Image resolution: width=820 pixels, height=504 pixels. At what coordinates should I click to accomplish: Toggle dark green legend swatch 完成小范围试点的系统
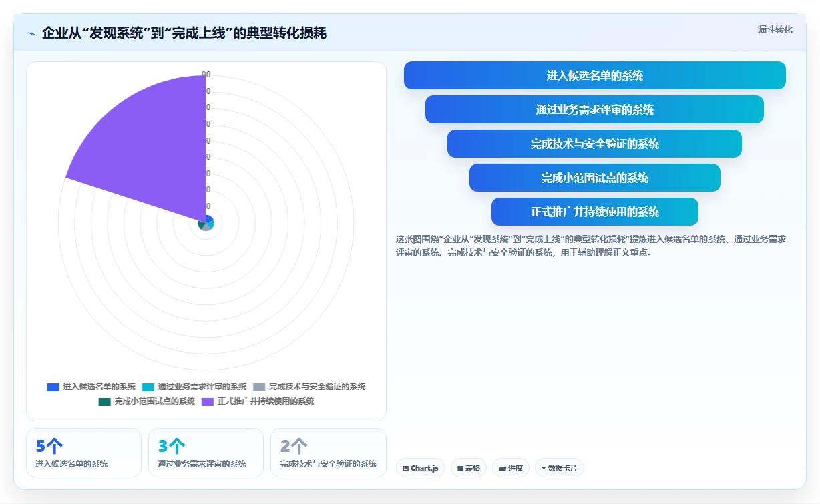(x=105, y=401)
